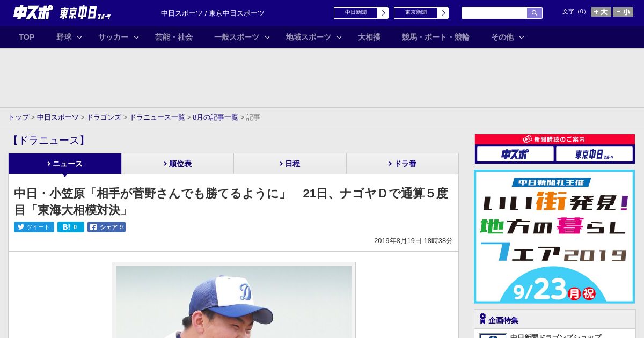This screenshot has width=644, height=338.
Task: Expand the その他 menu chevron
Action: click(522, 37)
